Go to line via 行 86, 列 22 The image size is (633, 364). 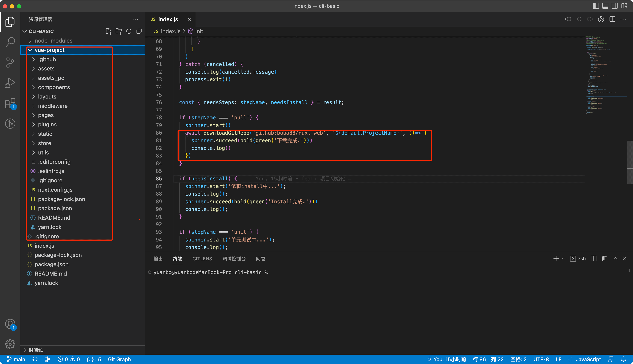(x=488, y=359)
